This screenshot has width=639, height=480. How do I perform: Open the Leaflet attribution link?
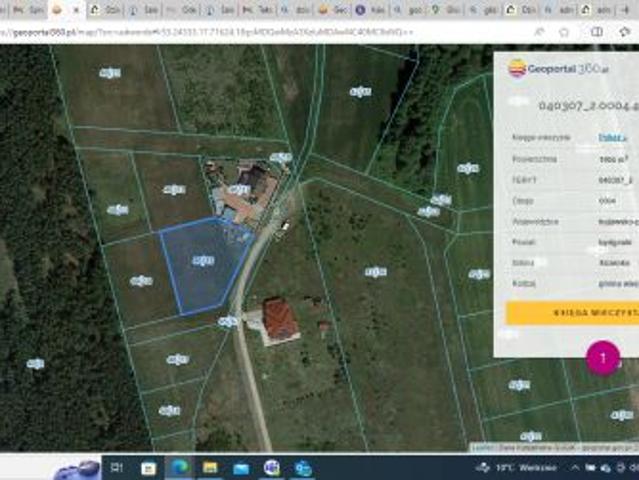coord(479,447)
